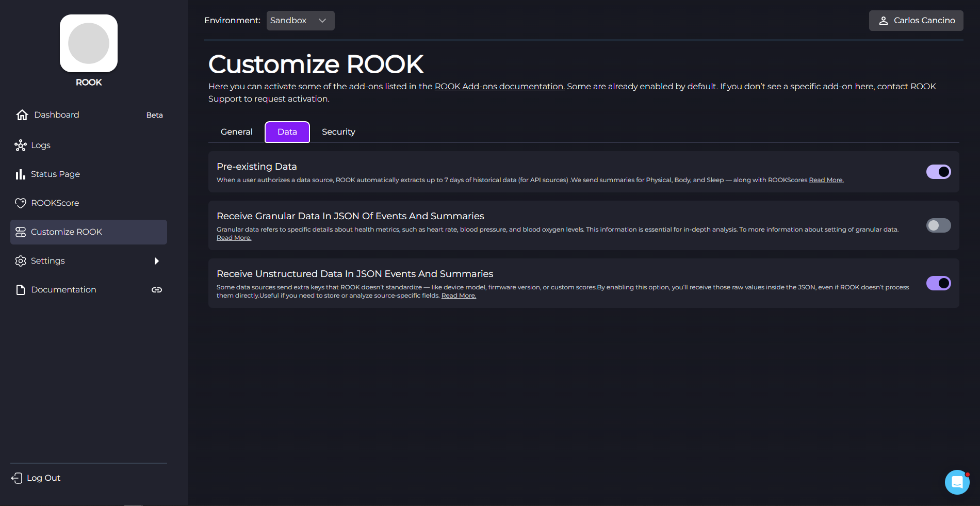Click the Status Page bar chart icon
980x506 pixels.
[x=21, y=174]
